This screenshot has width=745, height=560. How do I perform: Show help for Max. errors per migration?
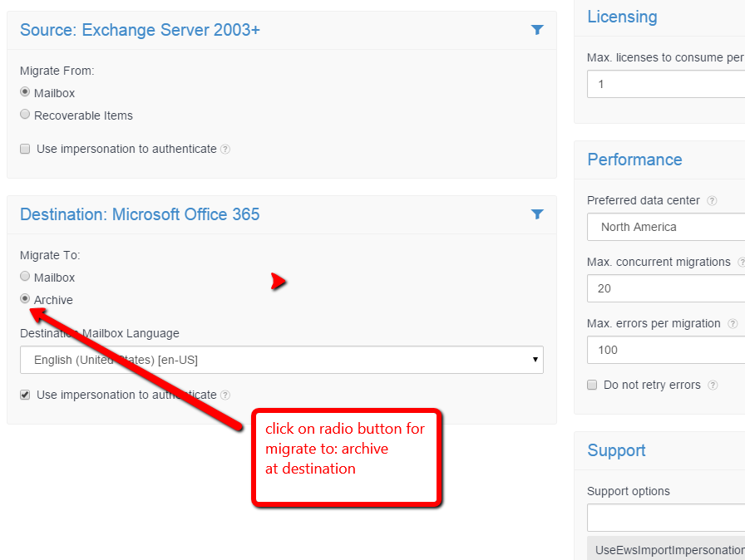tap(733, 324)
